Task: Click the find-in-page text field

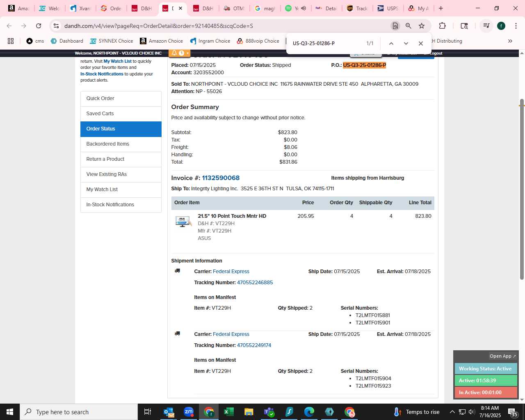Action: (x=326, y=43)
